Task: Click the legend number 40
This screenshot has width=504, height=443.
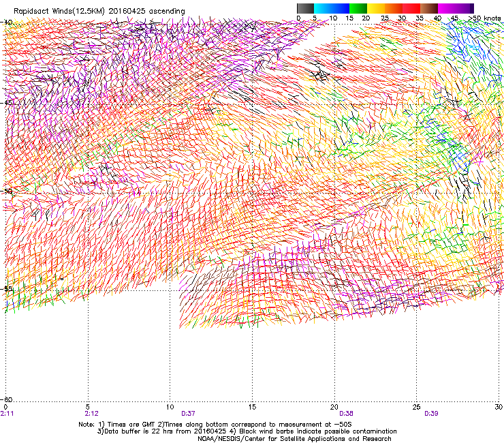Action: pyautogui.click(x=437, y=18)
